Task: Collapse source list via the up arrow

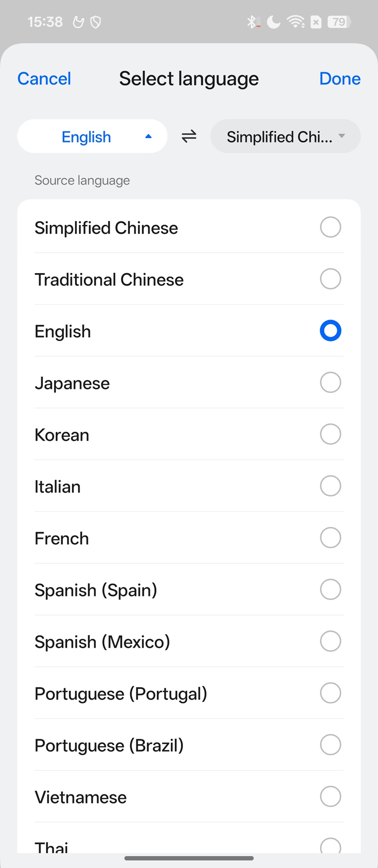Action: 148,137
